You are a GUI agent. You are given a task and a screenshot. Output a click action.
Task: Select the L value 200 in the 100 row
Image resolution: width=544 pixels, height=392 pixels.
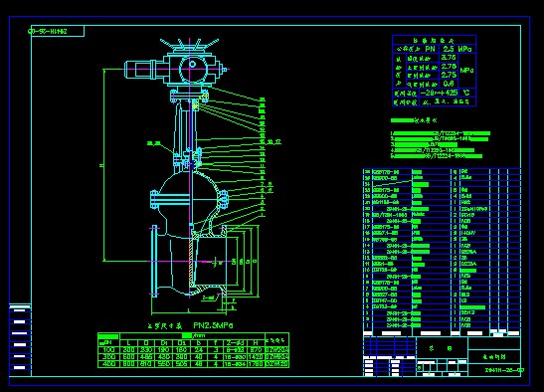point(128,349)
